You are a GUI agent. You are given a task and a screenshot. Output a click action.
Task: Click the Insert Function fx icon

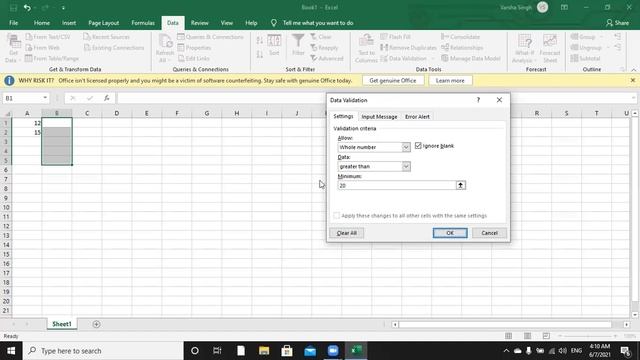click(107, 98)
